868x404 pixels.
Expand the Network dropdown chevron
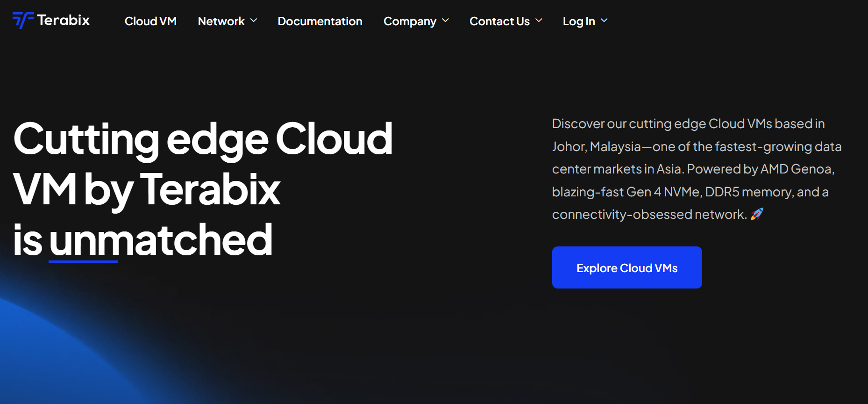pyautogui.click(x=254, y=21)
